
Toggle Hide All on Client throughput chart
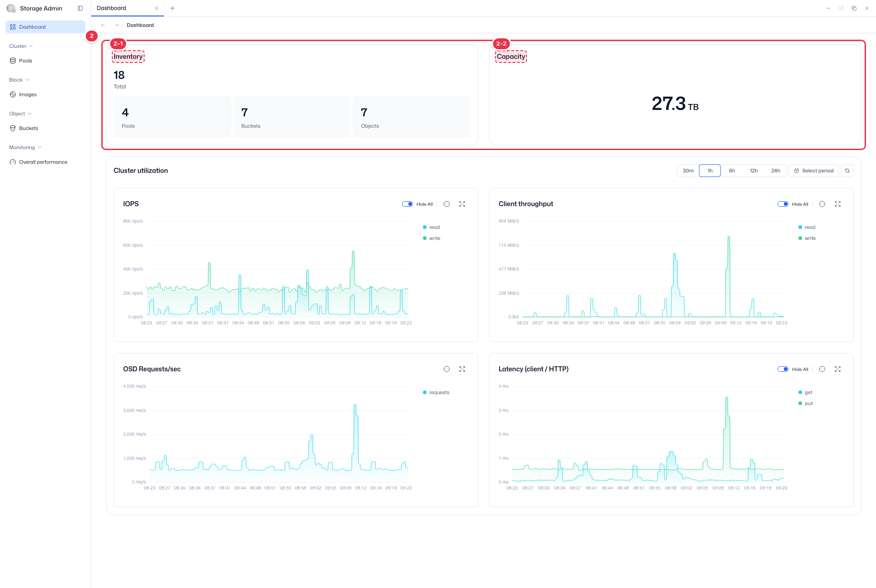point(783,204)
